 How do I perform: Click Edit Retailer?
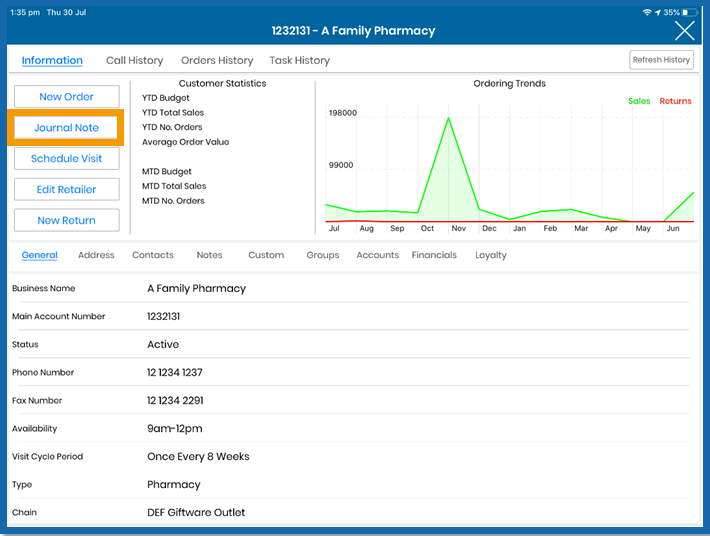point(67,189)
